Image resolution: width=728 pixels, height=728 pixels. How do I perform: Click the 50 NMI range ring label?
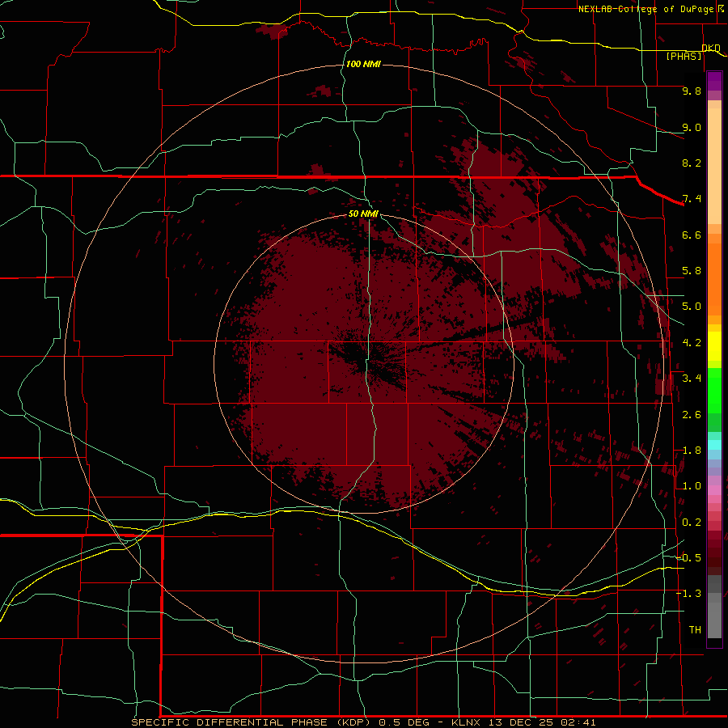pyautogui.click(x=363, y=214)
